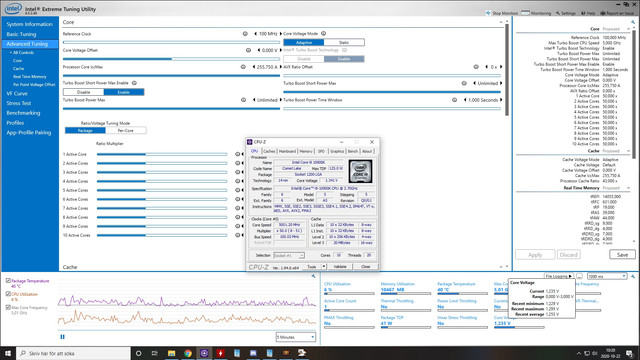The width and height of the screenshot is (640, 360).
Task: Open CPU-Z Tools dropdown arrow
Action: point(324,267)
